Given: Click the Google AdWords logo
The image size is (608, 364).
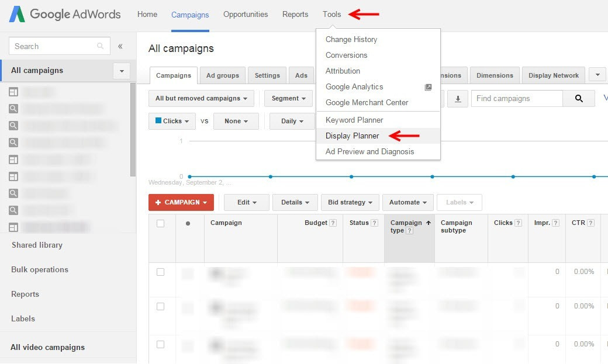Looking at the screenshot, I should click(x=64, y=15).
